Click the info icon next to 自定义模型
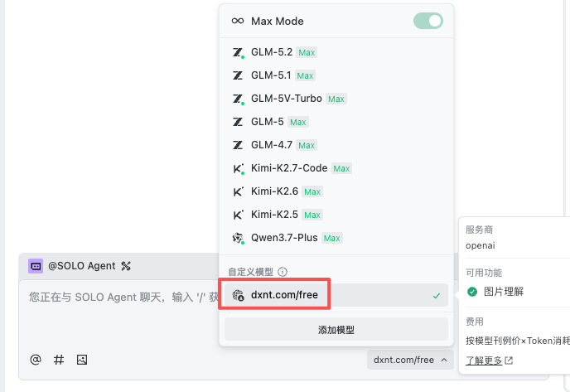Screen dimensions: 570x392 point(283,272)
